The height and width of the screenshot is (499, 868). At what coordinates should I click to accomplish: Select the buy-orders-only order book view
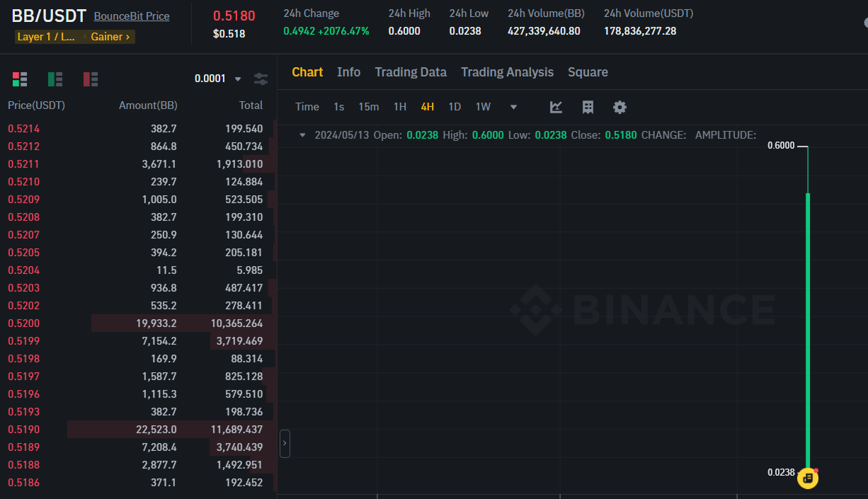(x=55, y=79)
